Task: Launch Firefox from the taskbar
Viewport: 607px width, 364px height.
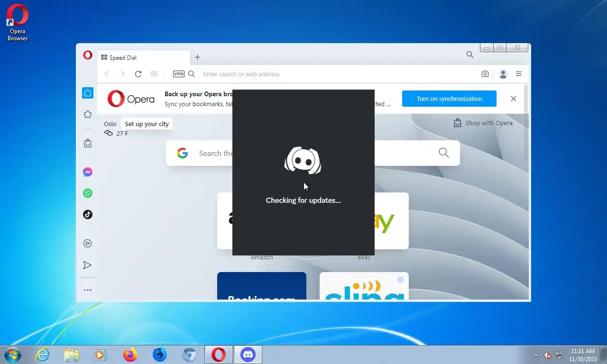Action: (130, 354)
